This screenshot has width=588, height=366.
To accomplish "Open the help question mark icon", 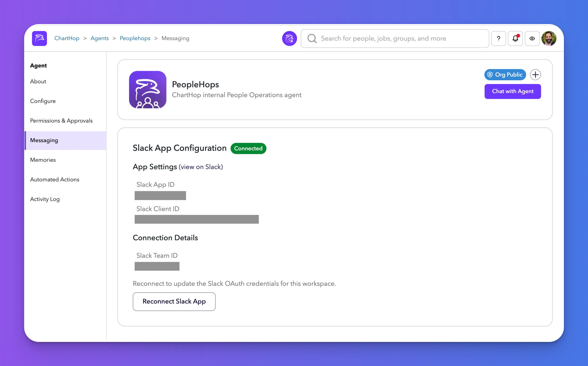I will 498,38.
